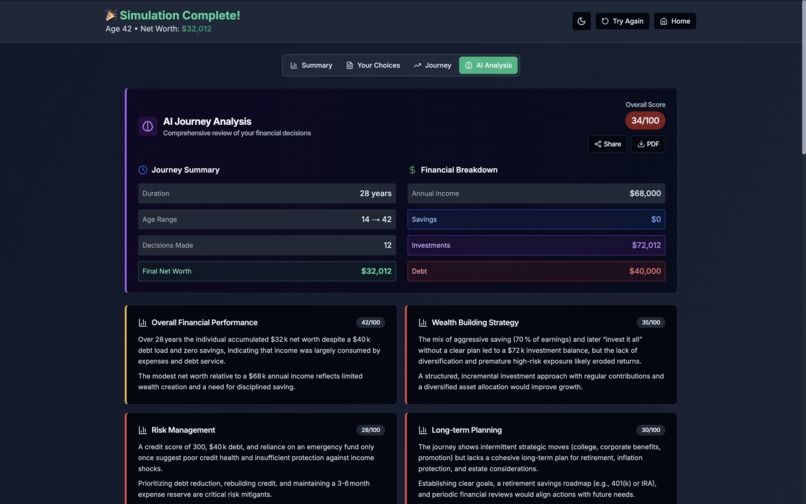Select the AI Analysis tab

click(x=488, y=65)
